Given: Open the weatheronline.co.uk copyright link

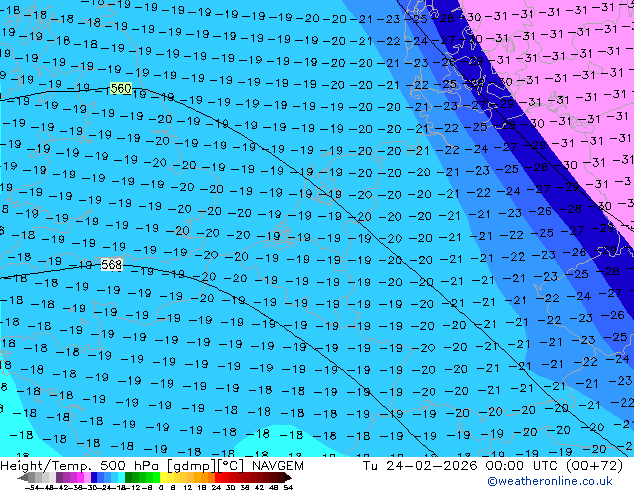Looking at the screenshot, I should pos(549,482).
